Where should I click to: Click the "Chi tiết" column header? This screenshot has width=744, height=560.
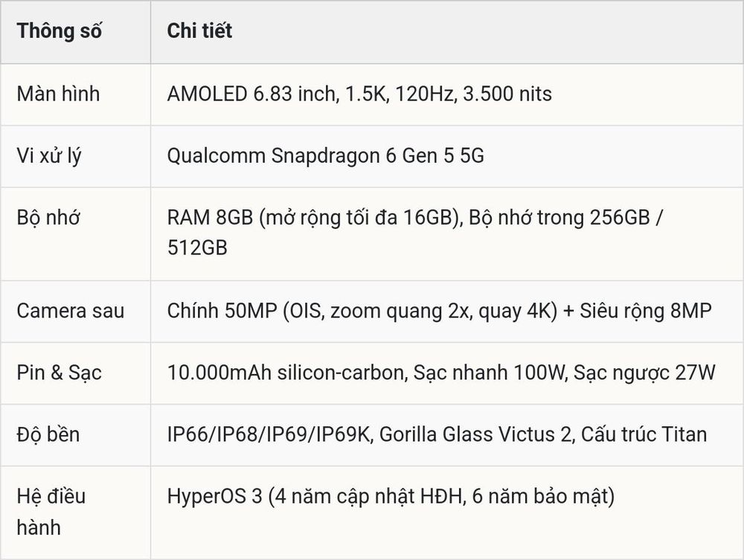pyautogui.click(x=199, y=30)
